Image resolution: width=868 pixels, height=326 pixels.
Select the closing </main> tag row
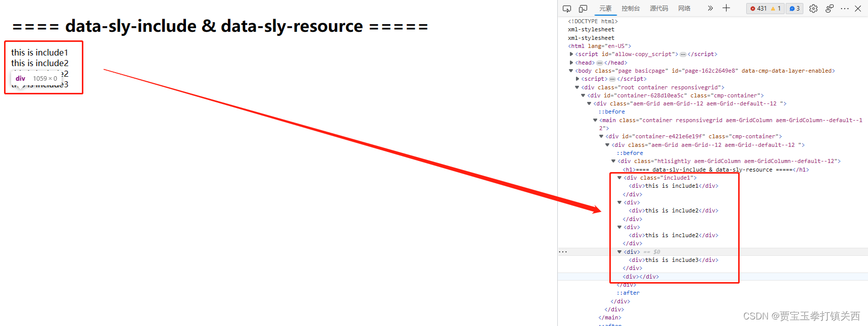point(610,317)
